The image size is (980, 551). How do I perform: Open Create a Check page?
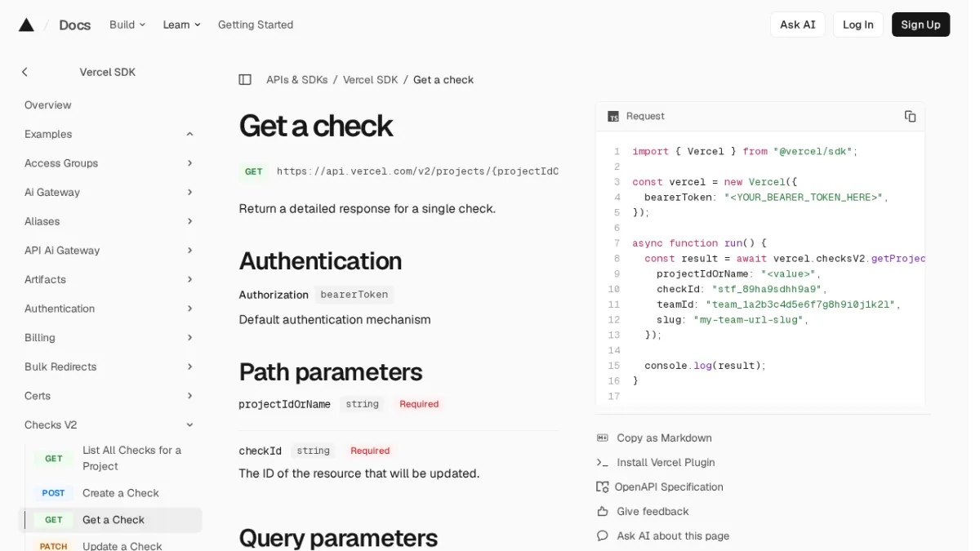[121, 493]
